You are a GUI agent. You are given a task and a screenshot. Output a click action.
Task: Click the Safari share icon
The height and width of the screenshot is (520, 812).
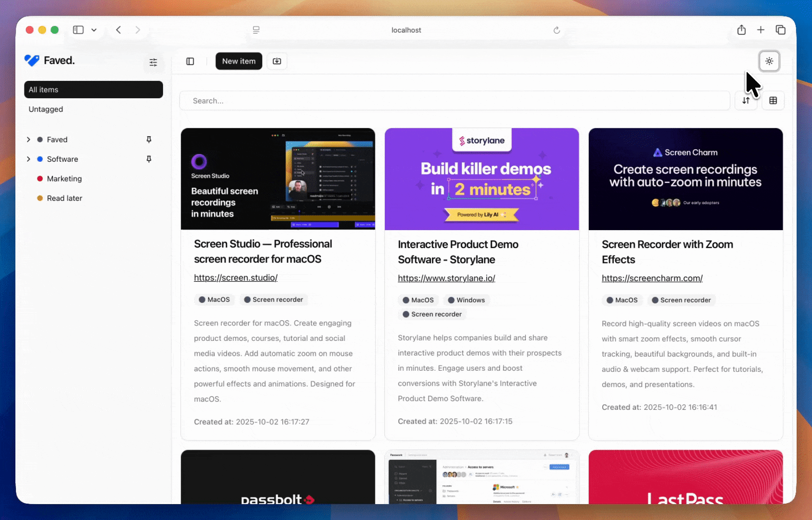click(741, 30)
